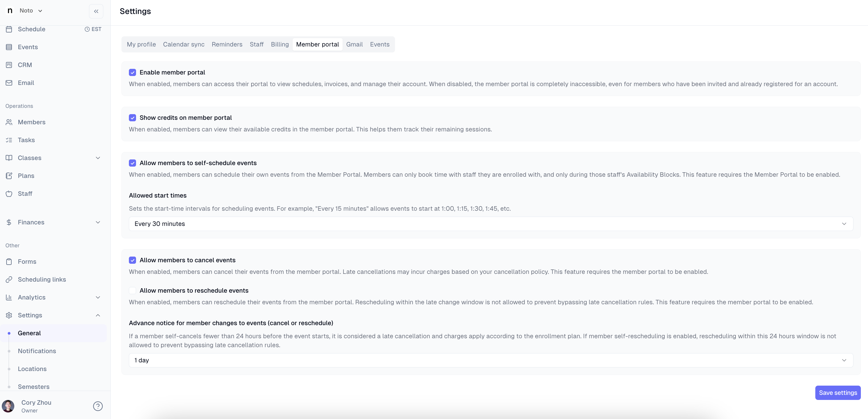Collapse the Settings submenu chevron
868x419 pixels.
pos(98,315)
